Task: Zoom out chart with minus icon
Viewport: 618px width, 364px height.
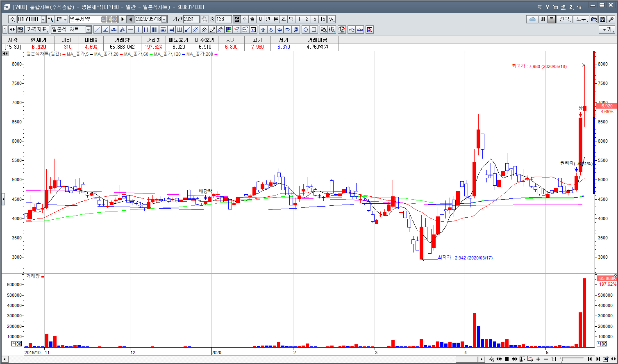Action: 546,359
